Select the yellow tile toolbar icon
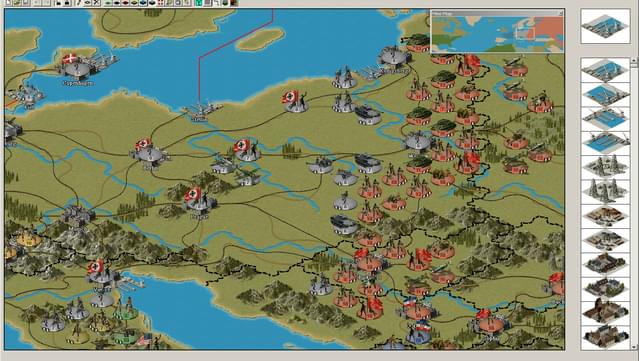Screen dimensions: 639x361 point(134,3)
